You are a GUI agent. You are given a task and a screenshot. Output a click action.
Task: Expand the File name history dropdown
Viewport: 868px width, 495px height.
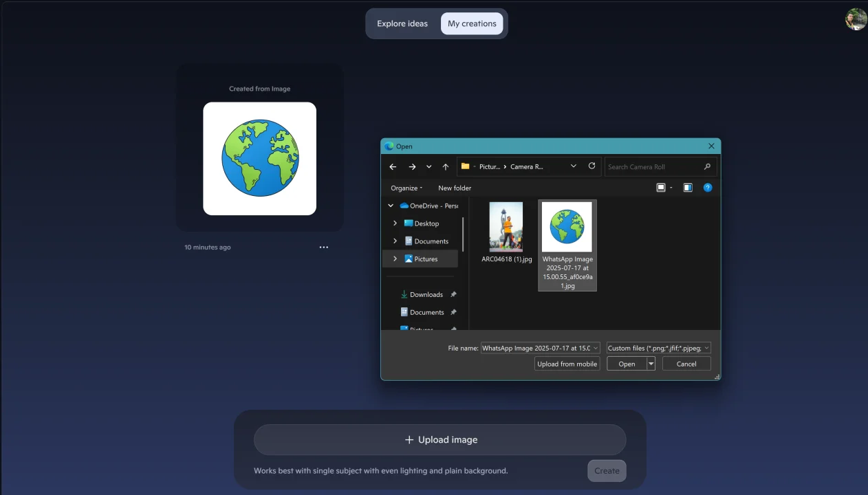(596, 348)
